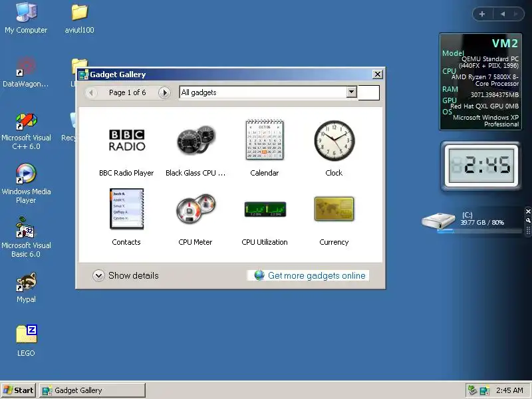Click the C: drive icon in sidebar

(438, 221)
